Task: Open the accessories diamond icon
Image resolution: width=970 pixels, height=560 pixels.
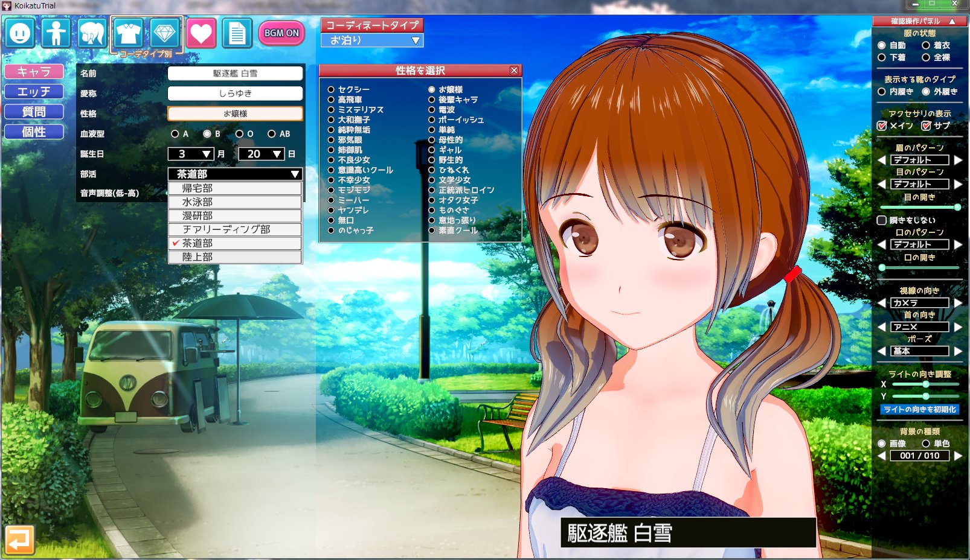Action: [164, 33]
